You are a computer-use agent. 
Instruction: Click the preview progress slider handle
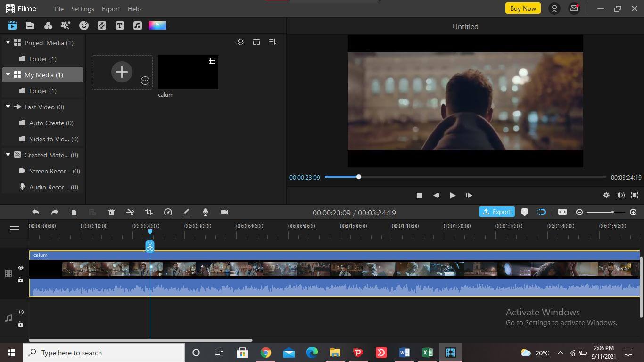tap(359, 177)
